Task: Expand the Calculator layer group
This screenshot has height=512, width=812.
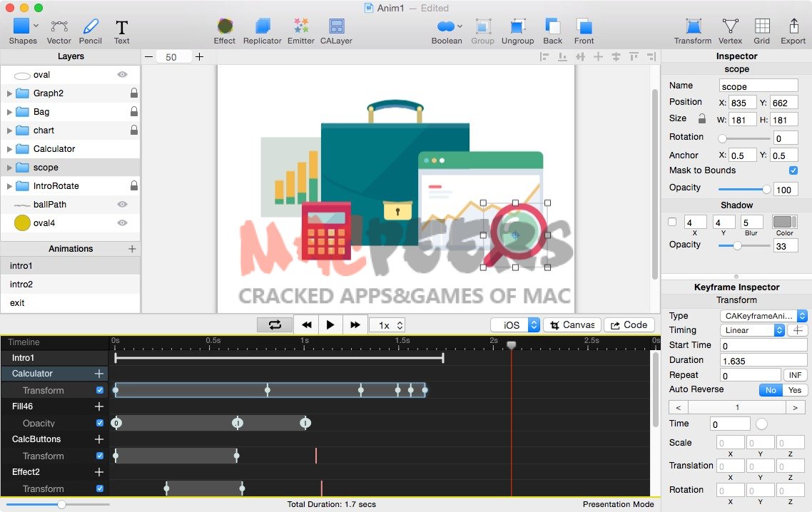Action: [9, 149]
